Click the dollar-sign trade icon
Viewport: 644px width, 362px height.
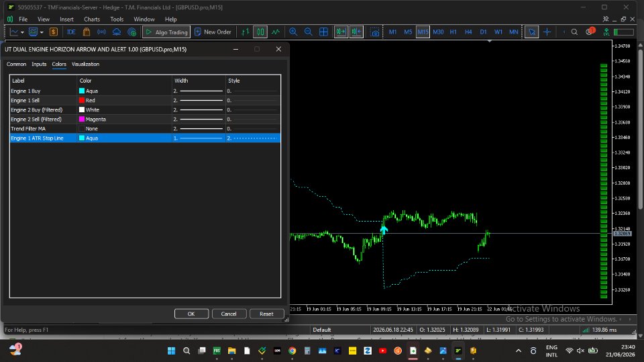click(x=54, y=32)
